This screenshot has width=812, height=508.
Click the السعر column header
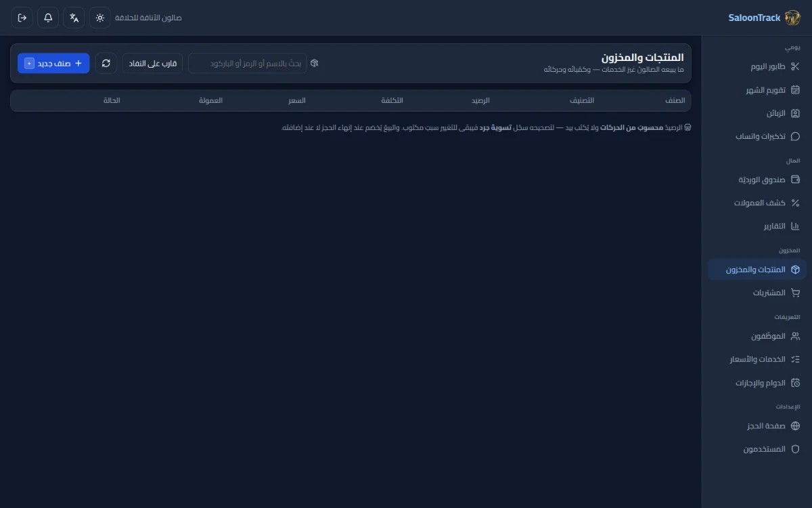[297, 100]
